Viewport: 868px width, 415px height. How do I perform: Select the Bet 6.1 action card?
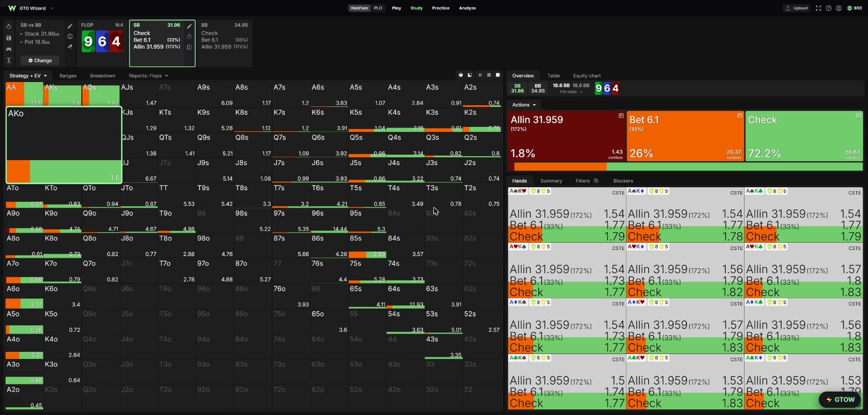click(685, 136)
